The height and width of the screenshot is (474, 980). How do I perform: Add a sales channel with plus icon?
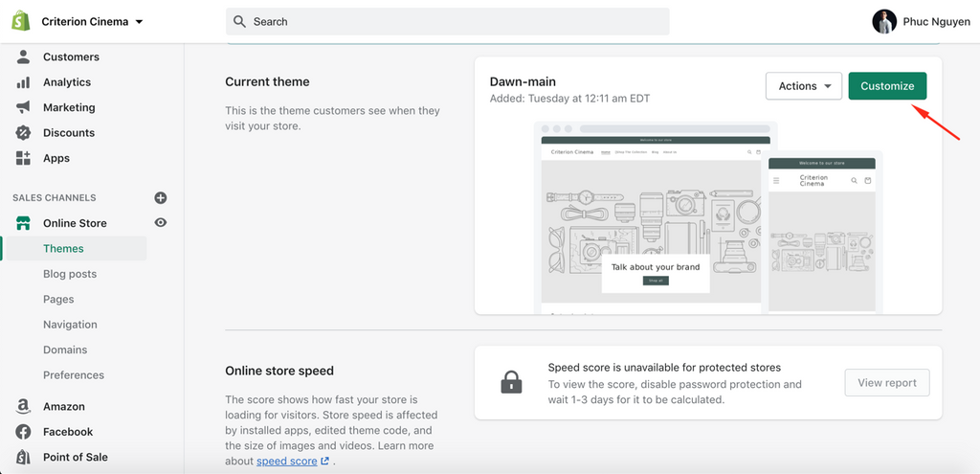pos(161,198)
